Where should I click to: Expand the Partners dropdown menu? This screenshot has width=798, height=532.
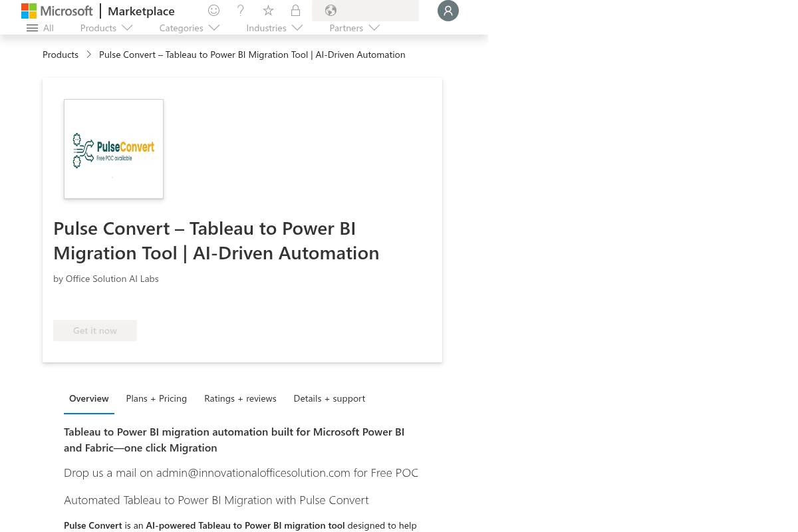pyautogui.click(x=354, y=28)
